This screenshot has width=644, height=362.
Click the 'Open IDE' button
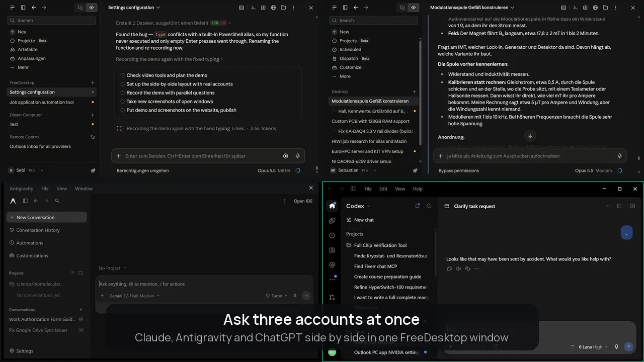pyautogui.click(x=303, y=201)
